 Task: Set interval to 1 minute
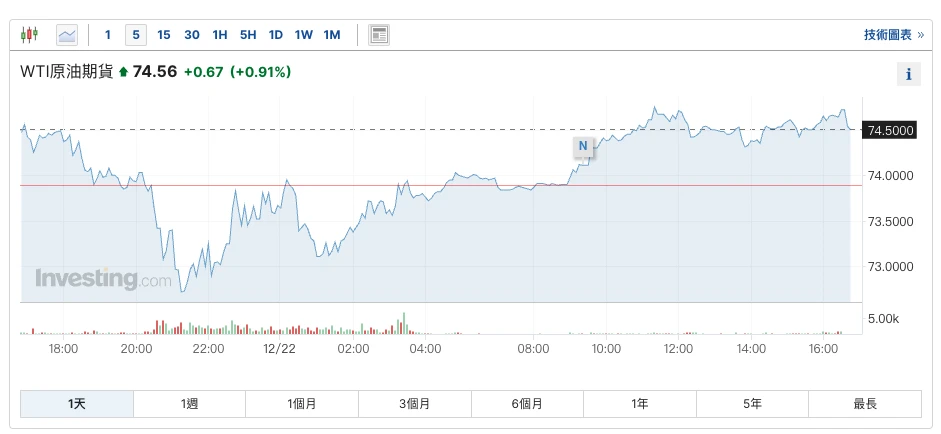tap(108, 35)
